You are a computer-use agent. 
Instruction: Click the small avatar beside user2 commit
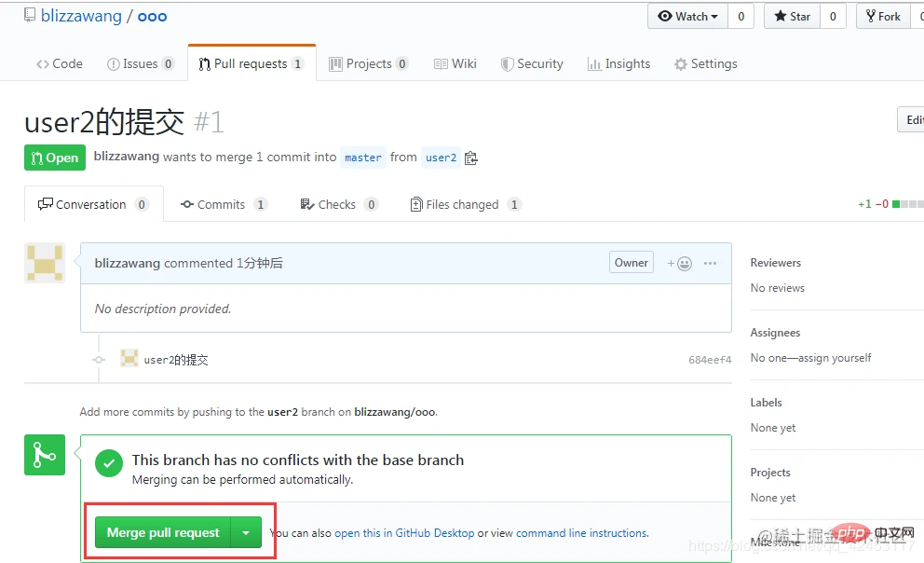pos(129,359)
